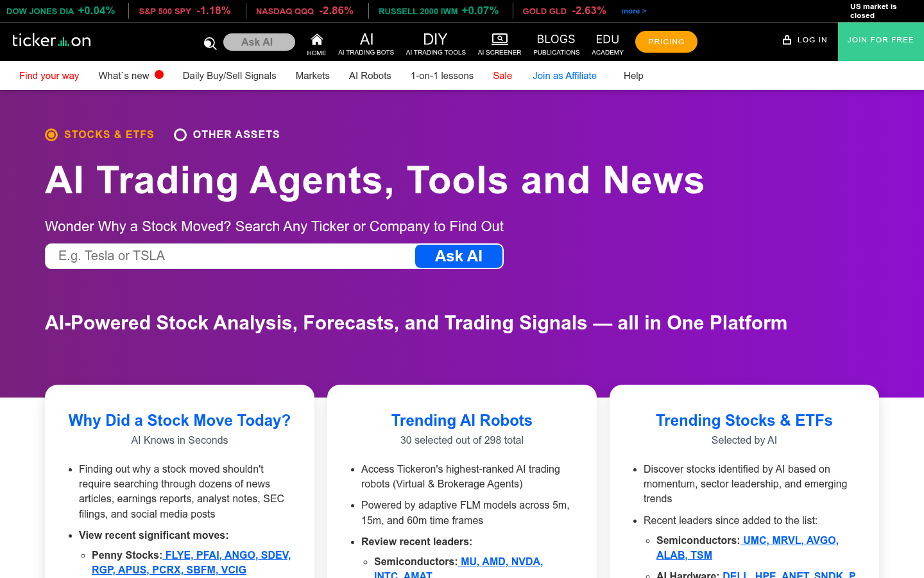
Task: Click Join For Free
Action: (880, 42)
